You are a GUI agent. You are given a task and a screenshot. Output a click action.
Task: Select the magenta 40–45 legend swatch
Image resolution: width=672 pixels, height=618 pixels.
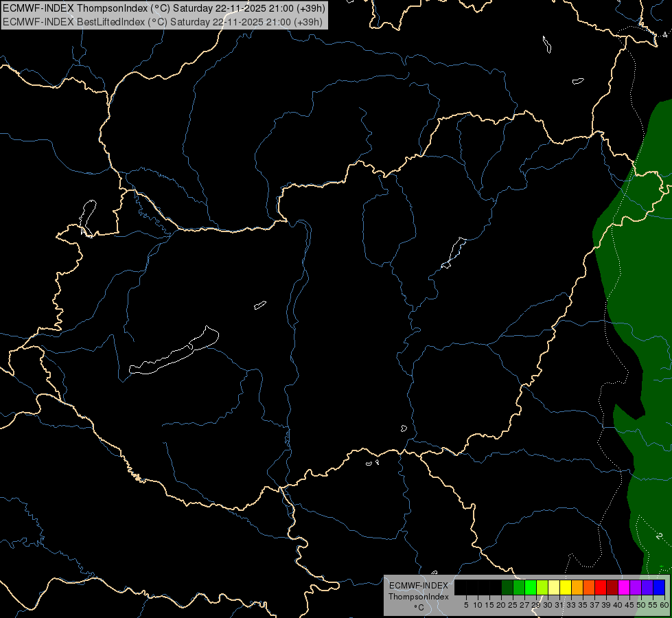(x=624, y=587)
